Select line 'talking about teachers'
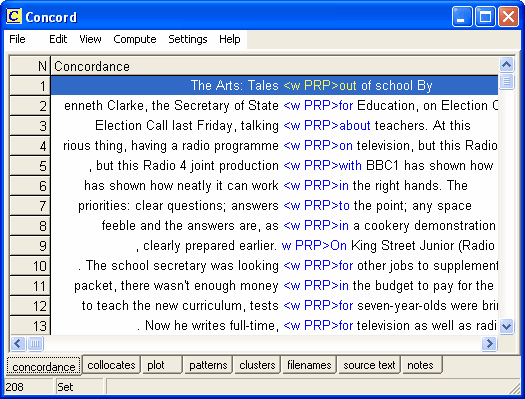Screen dimensions: 525x399 (274, 126)
